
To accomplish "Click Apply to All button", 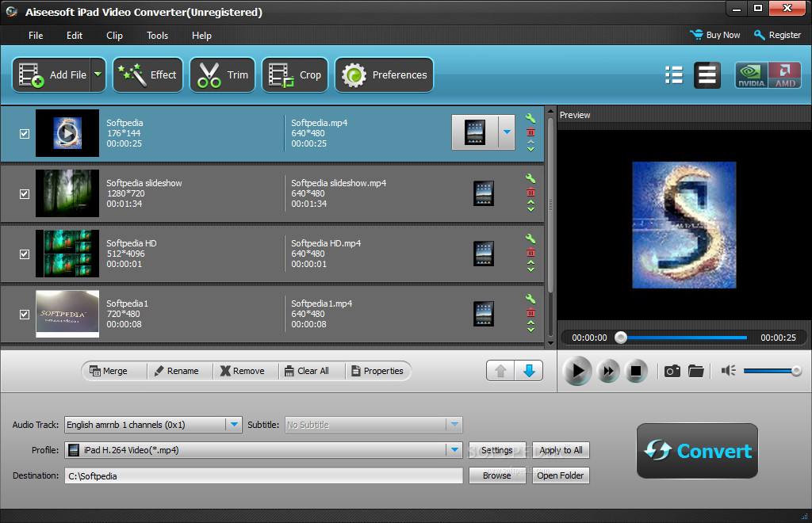I will (x=561, y=450).
